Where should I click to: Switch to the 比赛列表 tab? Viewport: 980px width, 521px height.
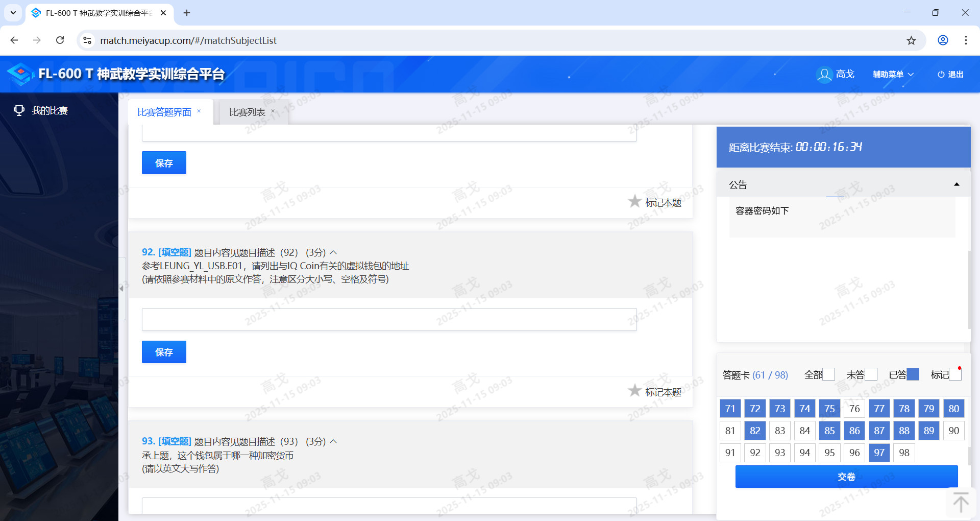247,112
